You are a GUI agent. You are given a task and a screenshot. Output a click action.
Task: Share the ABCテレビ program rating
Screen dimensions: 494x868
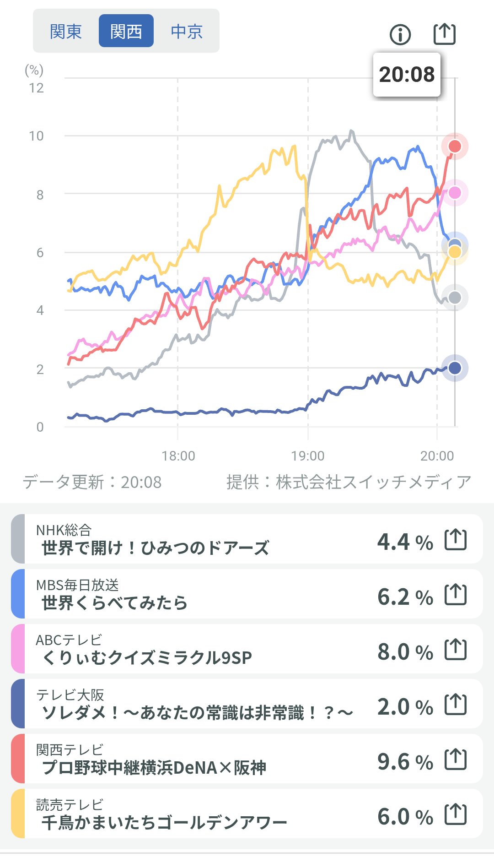456,649
